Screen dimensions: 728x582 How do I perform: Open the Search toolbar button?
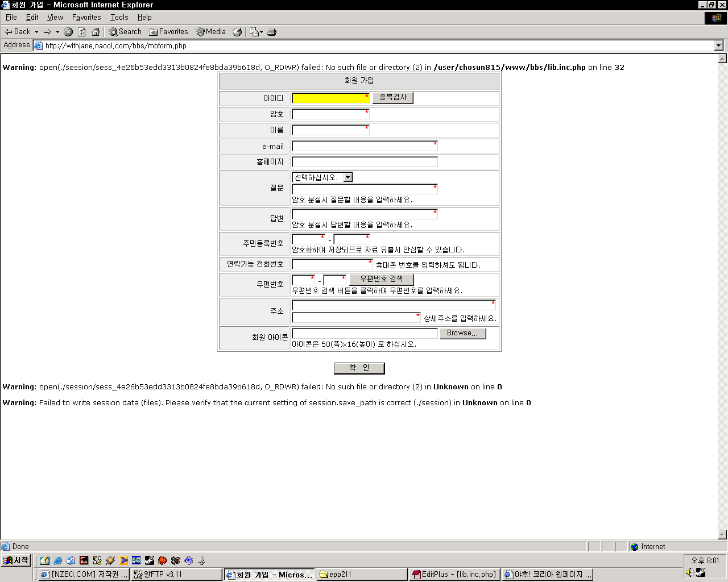point(125,32)
